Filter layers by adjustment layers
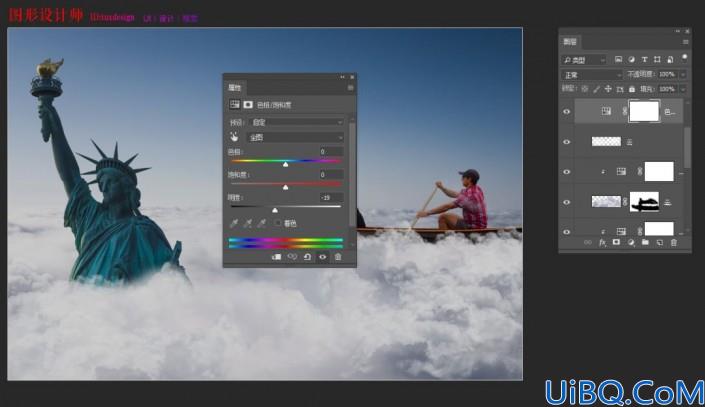705x407 pixels. click(x=631, y=59)
